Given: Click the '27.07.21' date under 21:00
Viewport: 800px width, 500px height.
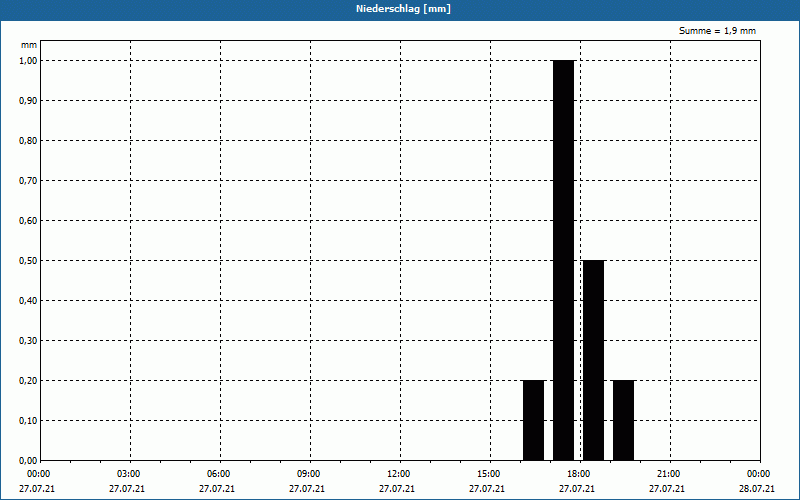Looking at the screenshot, I should [667, 489].
